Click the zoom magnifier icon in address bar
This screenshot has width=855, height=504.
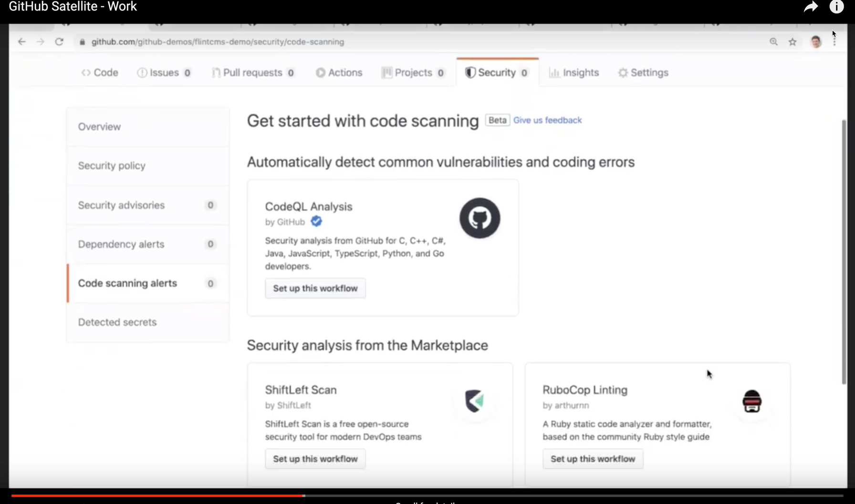(x=773, y=42)
